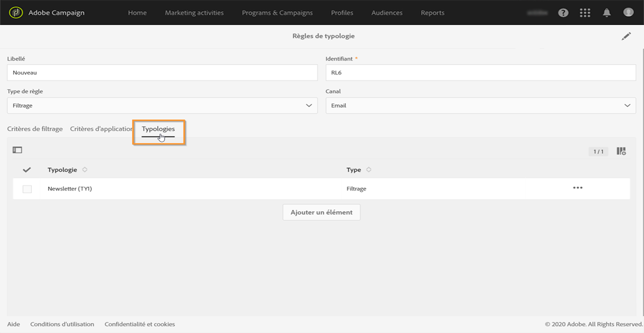Go to the Home menu
The height and width of the screenshot is (333, 644).
(137, 12)
